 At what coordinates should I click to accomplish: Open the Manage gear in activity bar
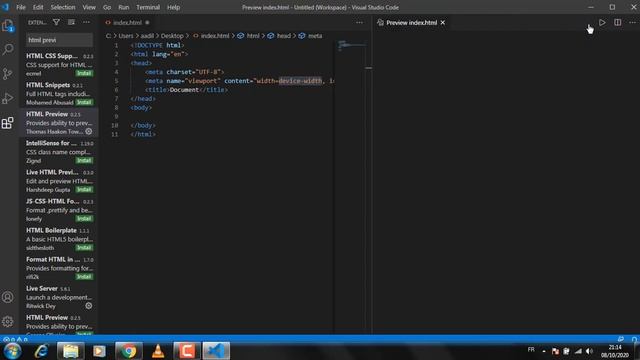tap(8, 322)
